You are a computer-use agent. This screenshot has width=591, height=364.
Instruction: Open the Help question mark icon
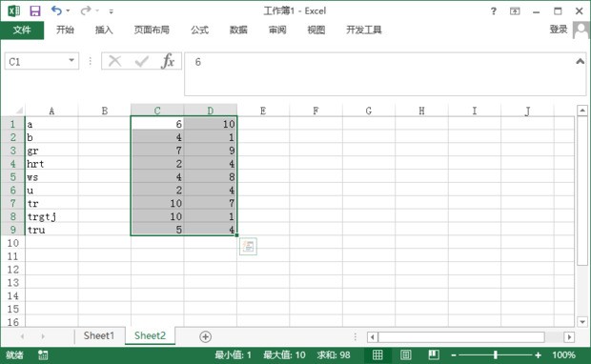[494, 10]
